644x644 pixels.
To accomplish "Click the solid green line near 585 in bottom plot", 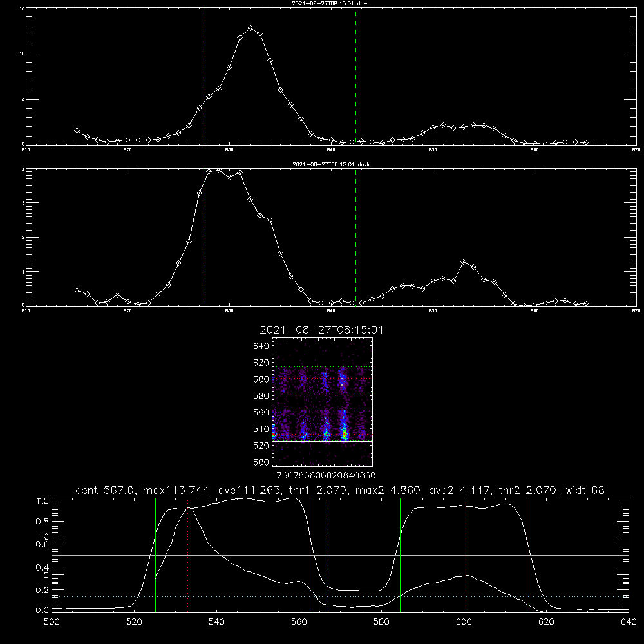I will 401,554.
